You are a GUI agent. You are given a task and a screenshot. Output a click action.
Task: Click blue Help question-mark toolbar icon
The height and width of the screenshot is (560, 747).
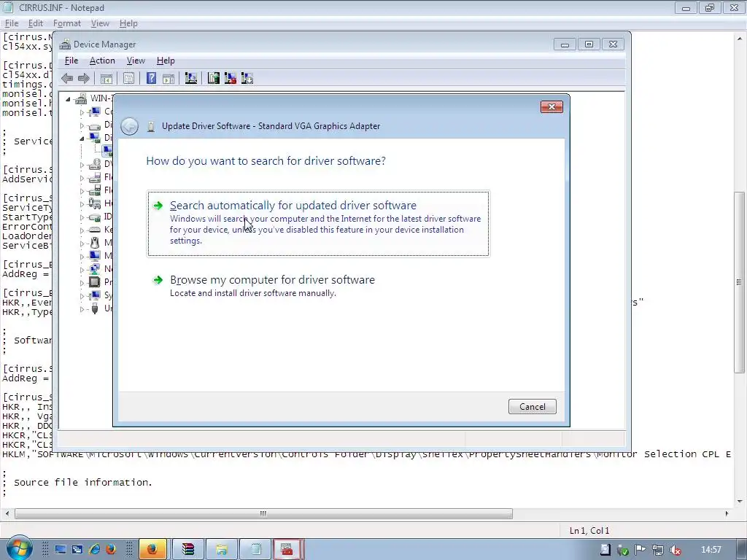tap(151, 79)
